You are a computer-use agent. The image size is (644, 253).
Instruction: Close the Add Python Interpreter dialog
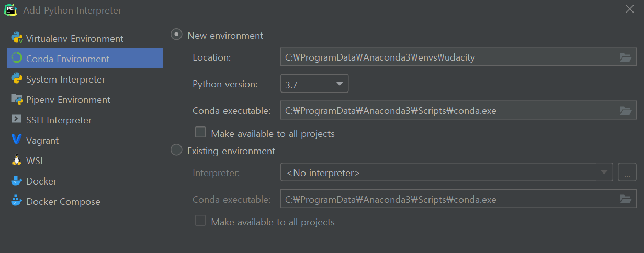point(630,9)
